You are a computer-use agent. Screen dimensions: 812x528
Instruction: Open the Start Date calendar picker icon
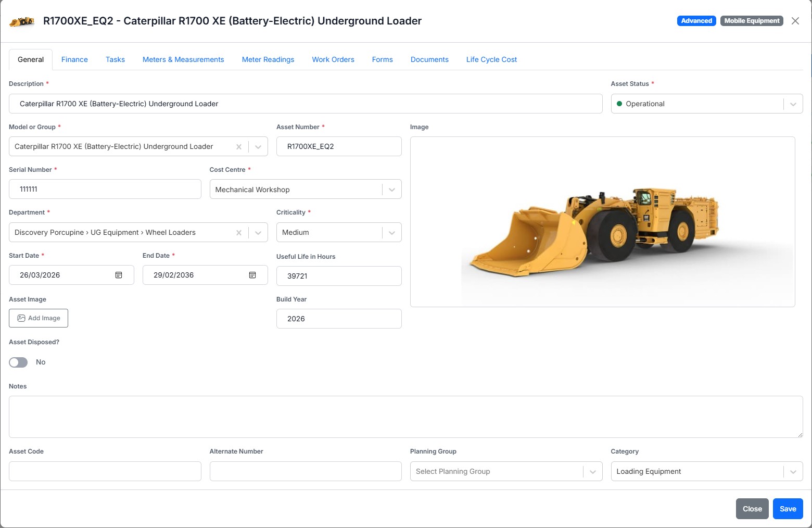(x=119, y=275)
